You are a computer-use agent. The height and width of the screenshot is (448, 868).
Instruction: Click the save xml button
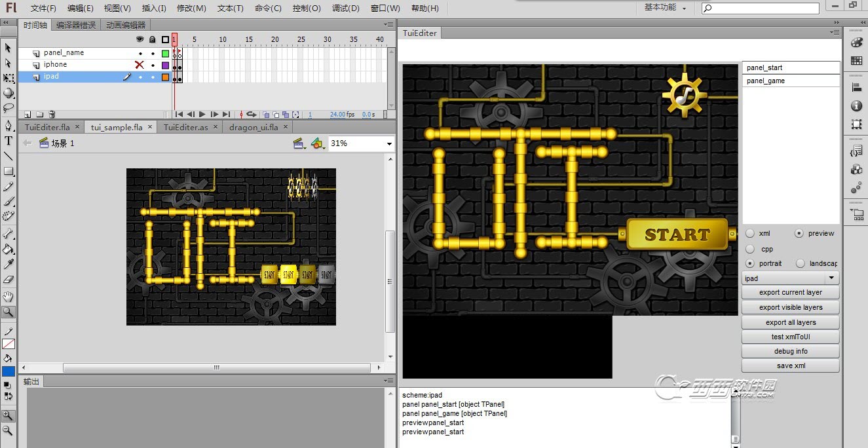coord(791,365)
